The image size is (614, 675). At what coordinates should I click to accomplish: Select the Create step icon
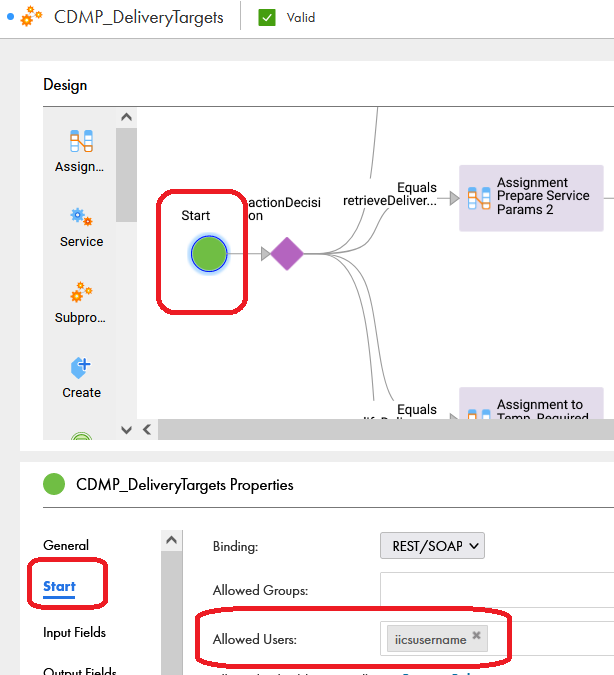[81, 368]
